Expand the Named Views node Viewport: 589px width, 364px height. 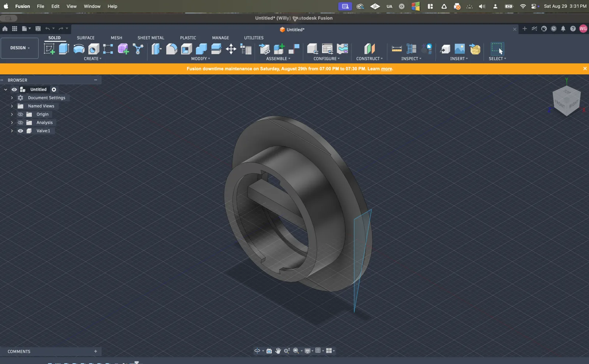12,106
